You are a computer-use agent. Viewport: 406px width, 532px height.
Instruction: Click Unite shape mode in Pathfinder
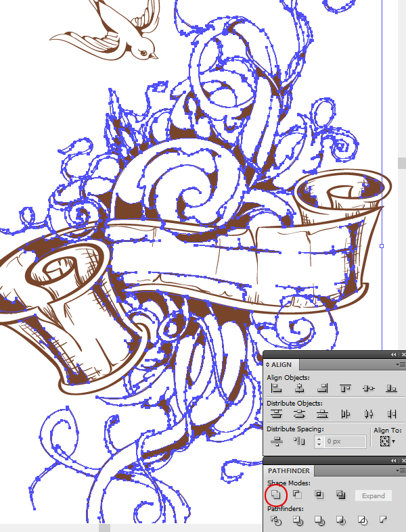click(x=276, y=495)
